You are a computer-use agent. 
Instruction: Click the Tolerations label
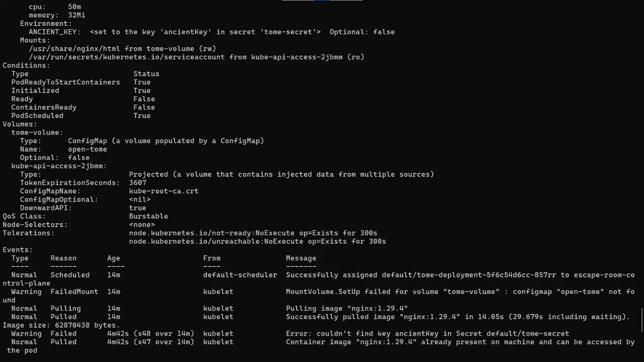pos(28,233)
